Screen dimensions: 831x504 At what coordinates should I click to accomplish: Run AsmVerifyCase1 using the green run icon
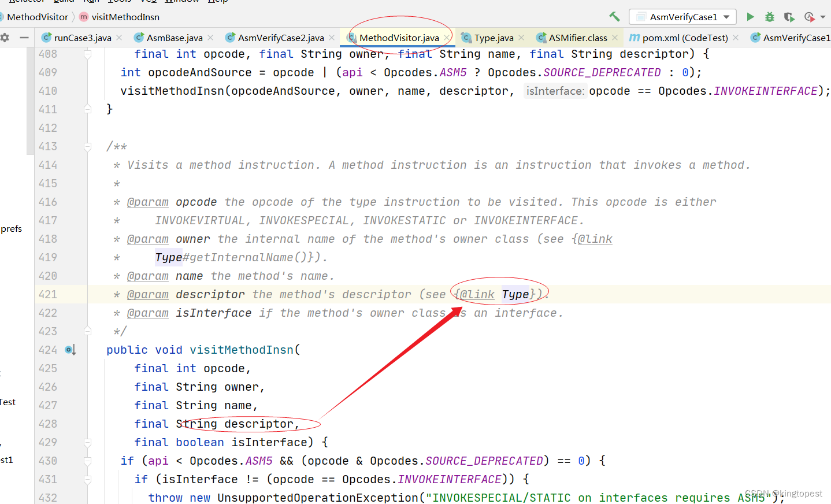(750, 16)
